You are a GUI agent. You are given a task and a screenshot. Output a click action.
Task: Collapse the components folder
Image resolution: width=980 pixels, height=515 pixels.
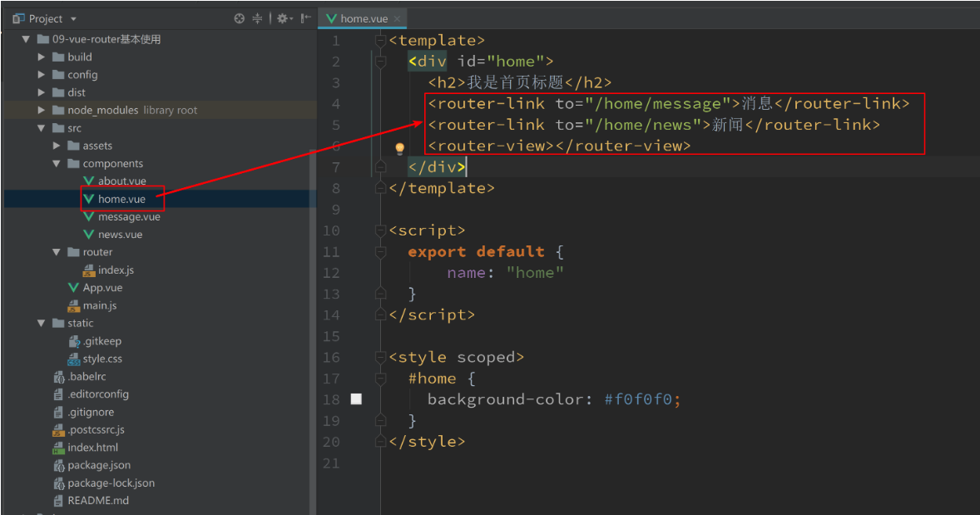tap(57, 164)
